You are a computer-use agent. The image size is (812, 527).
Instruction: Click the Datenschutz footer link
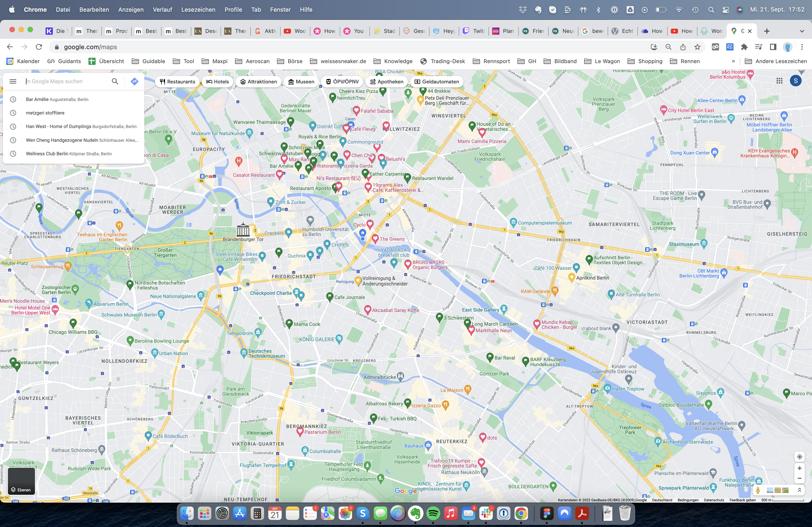[714, 500]
